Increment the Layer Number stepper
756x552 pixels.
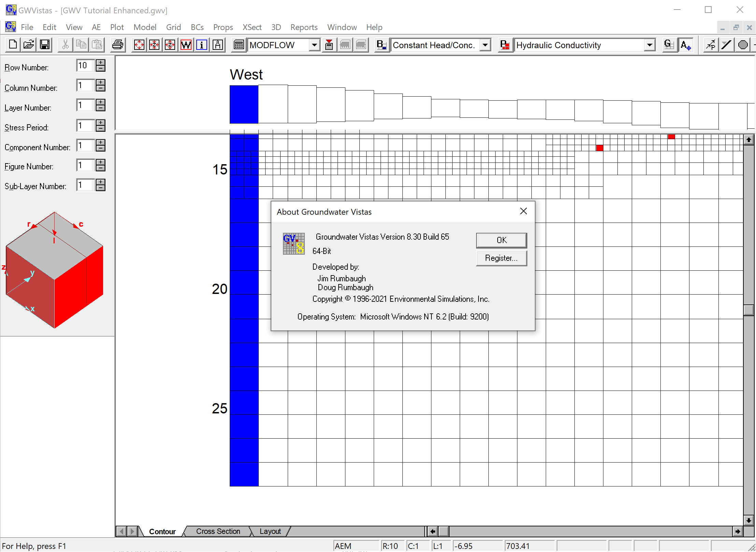coord(100,102)
